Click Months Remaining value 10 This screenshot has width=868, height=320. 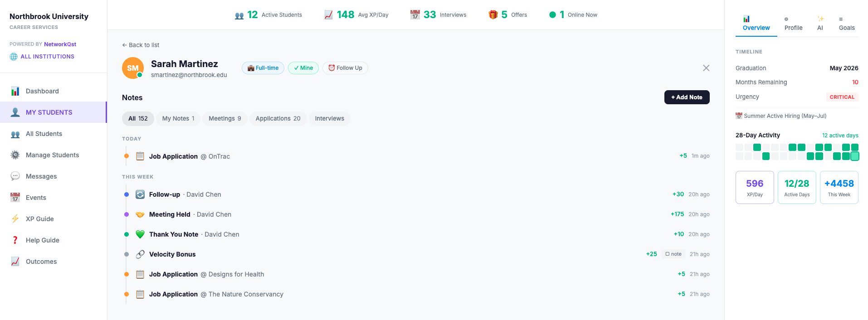pos(855,82)
